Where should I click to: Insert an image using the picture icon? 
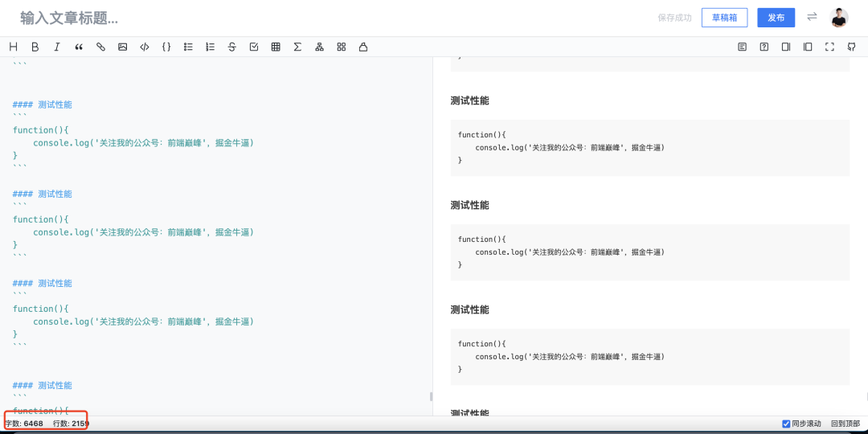[x=122, y=47]
